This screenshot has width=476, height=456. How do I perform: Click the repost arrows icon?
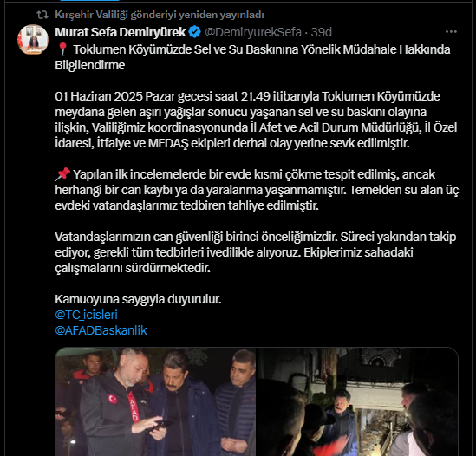pyautogui.click(x=42, y=15)
